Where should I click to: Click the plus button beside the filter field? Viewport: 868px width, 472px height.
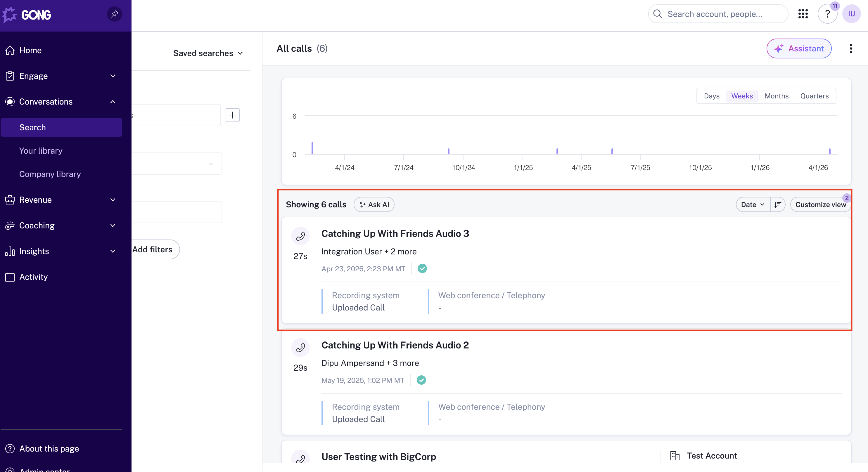click(233, 115)
